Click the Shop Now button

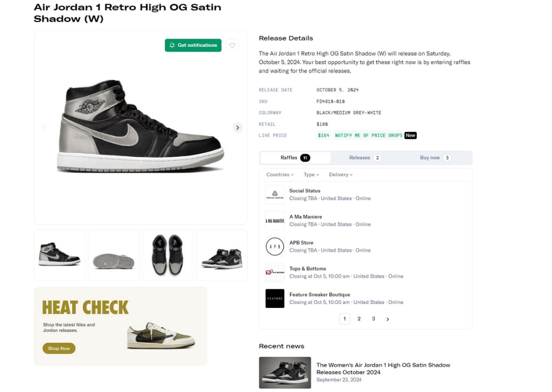(x=59, y=349)
